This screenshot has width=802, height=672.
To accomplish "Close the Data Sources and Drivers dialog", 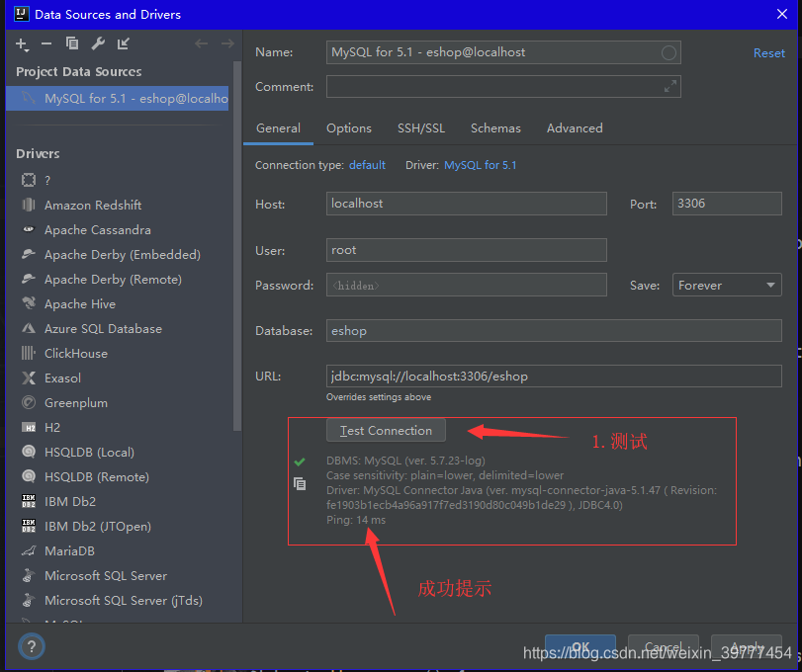I will point(781,14).
